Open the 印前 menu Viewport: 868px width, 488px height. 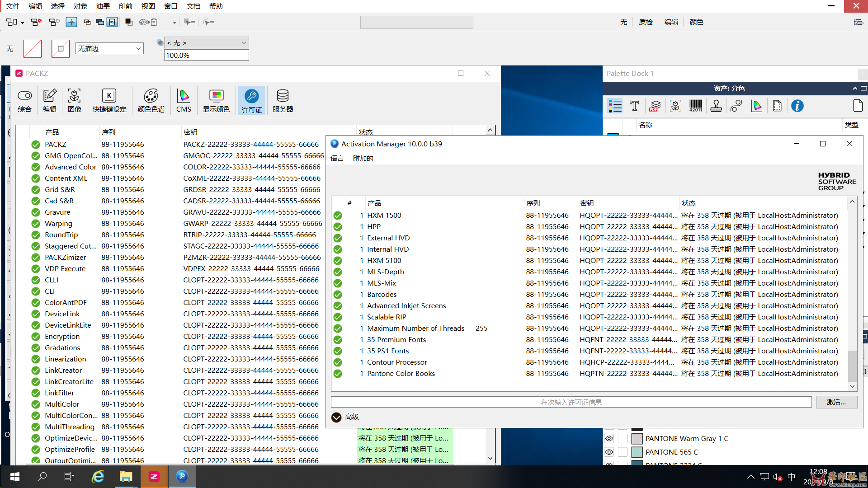click(x=125, y=6)
